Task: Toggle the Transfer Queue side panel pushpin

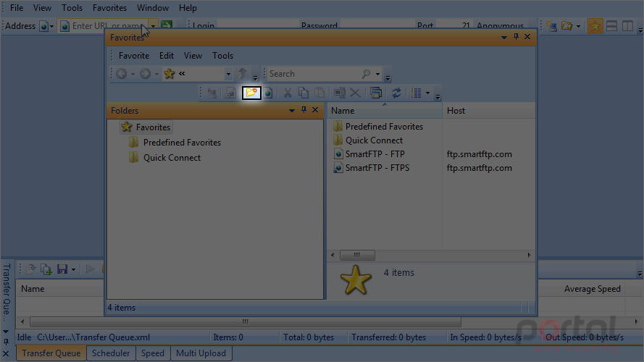Action: [x=6, y=342]
